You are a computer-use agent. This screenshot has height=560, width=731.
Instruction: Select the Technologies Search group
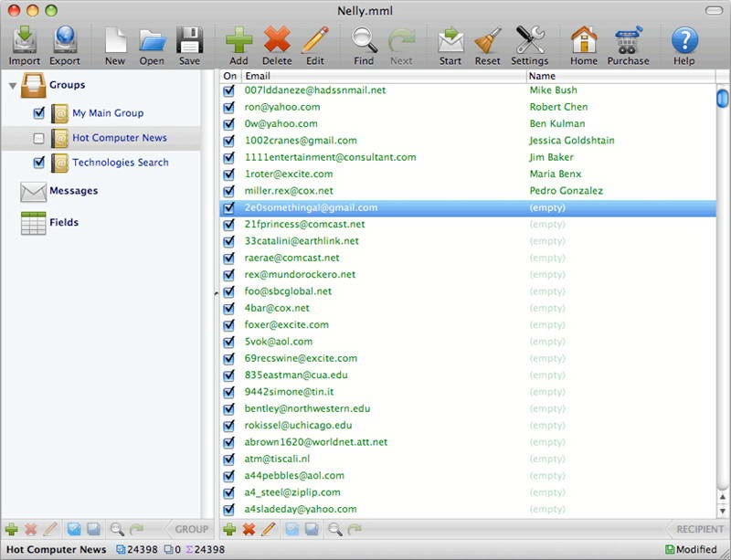[120, 163]
